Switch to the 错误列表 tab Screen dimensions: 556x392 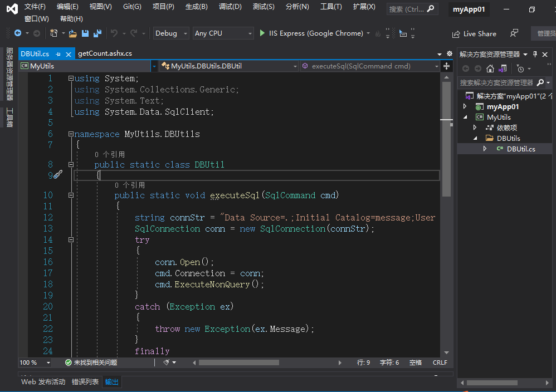[x=85, y=382]
